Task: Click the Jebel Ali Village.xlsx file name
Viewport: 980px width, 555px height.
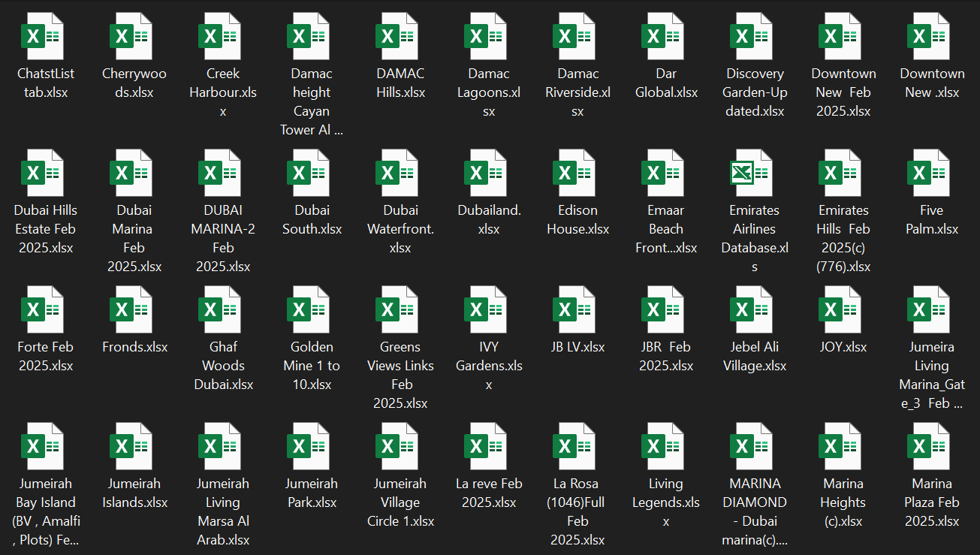Action: point(754,357)
